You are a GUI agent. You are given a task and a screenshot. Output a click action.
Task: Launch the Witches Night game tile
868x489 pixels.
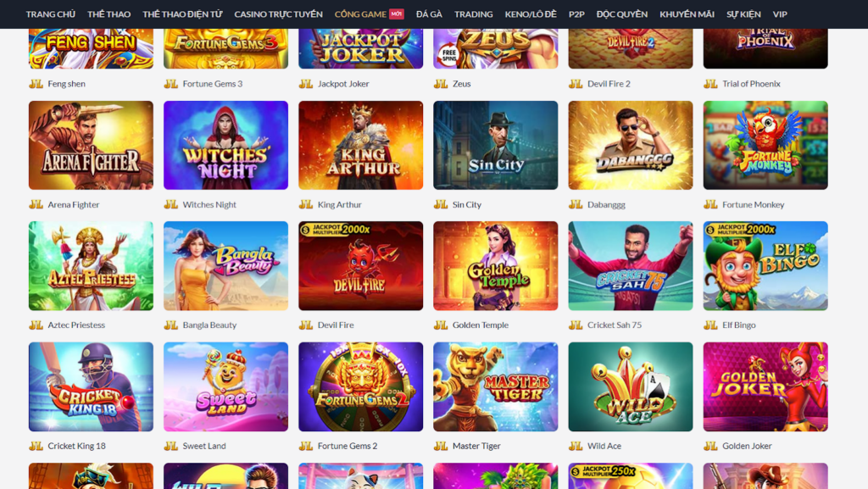[x=225, y=145]
